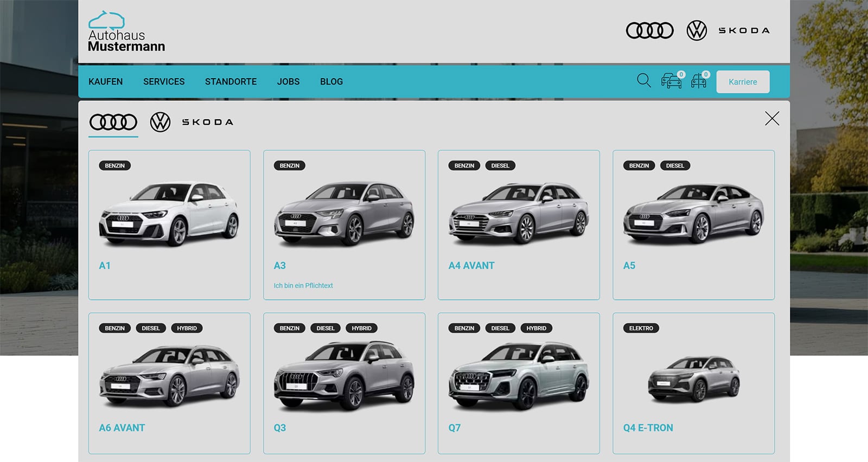The width and height of the screenshot is (868, 462).
Task: Click the Audi A5 car image
Action: point(693,213)
